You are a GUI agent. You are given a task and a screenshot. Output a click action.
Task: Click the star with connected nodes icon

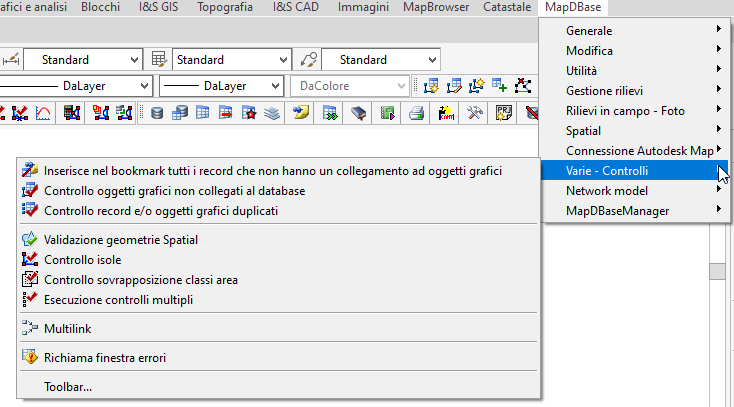[477, 86]
